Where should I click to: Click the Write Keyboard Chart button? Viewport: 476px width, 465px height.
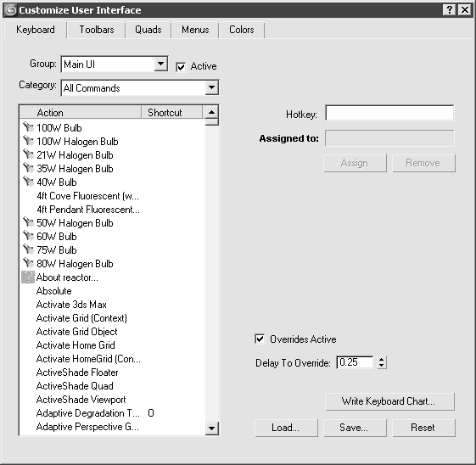point(389,401)
